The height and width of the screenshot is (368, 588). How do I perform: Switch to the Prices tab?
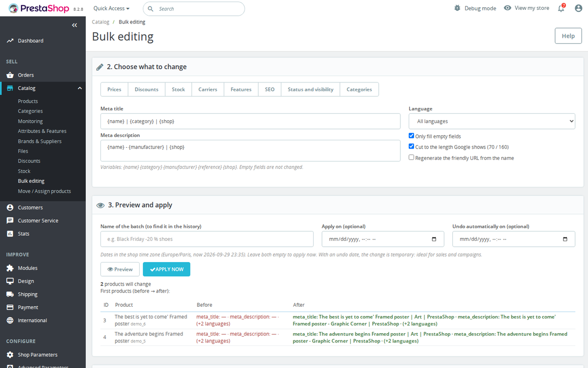[x=114, y=89]
